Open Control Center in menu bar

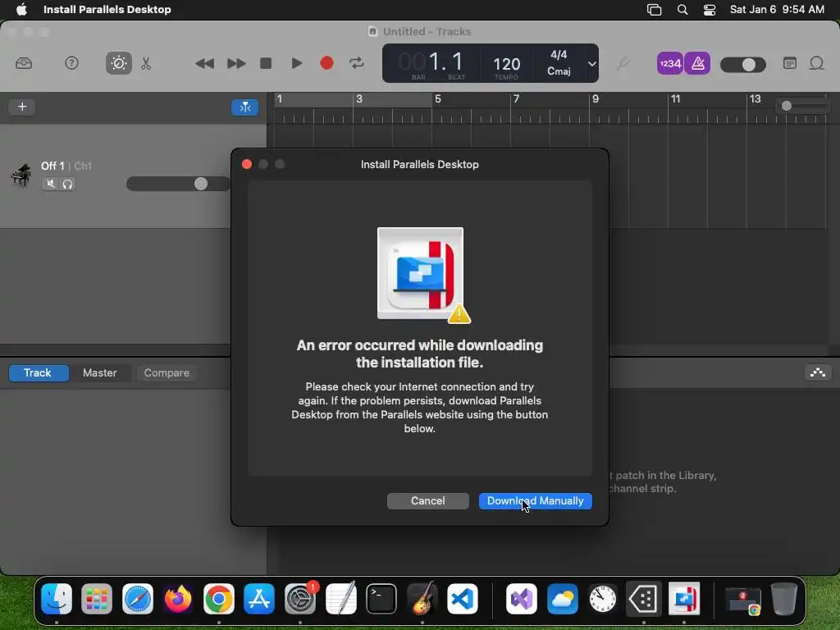tap(710, 9)
